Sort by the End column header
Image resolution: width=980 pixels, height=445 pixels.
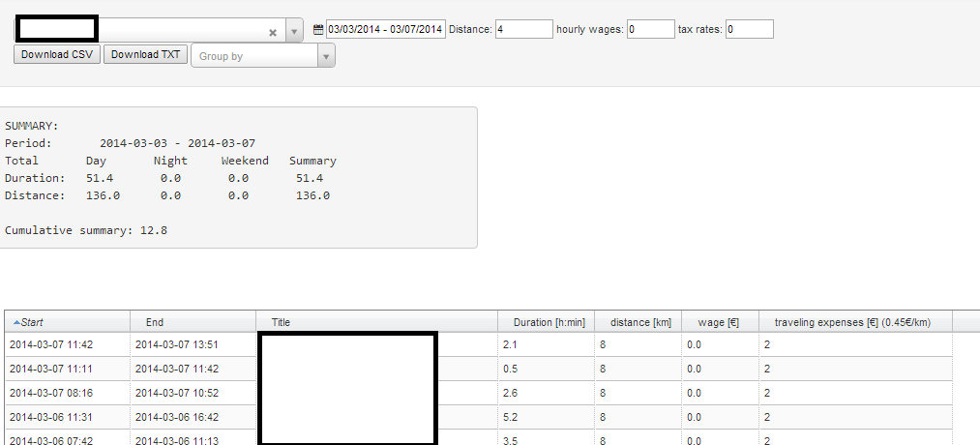pyautogui.click(x=193, y=322)
